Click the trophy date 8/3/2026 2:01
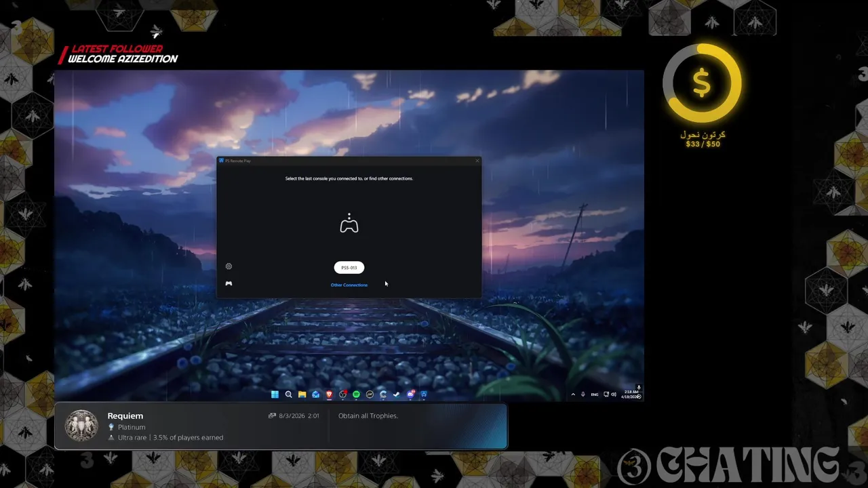Image resolution: width=868 pixels, height=488 pixels. pos(298,415)
